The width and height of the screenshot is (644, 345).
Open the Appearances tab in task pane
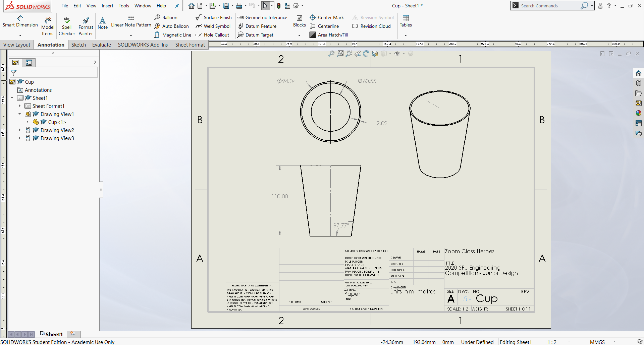coord(638,113)
